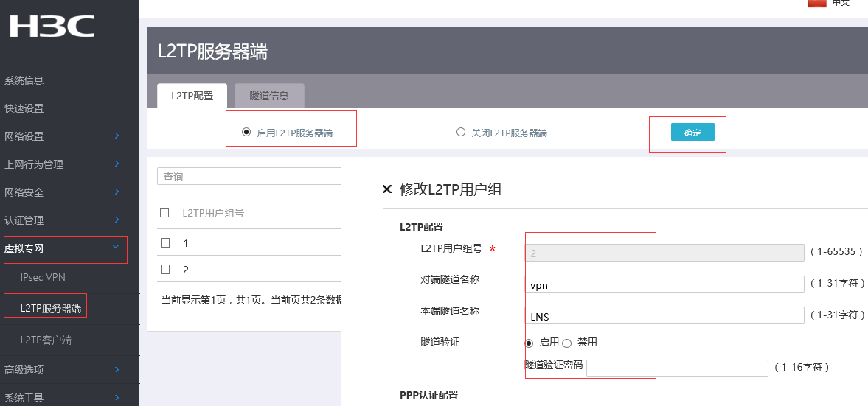Click the language flag icon at top
This screenshot has height=406, width=868.
[x=816, y=3]
